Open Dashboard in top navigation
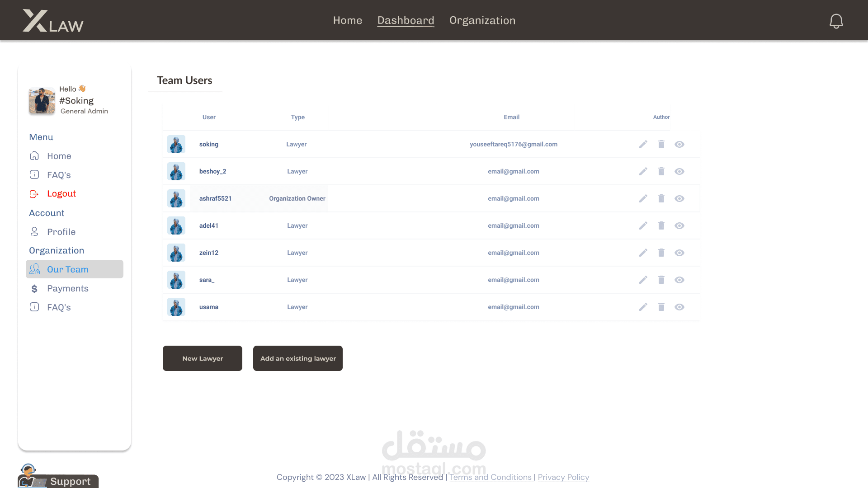868x488 pixels. (406, 20)
